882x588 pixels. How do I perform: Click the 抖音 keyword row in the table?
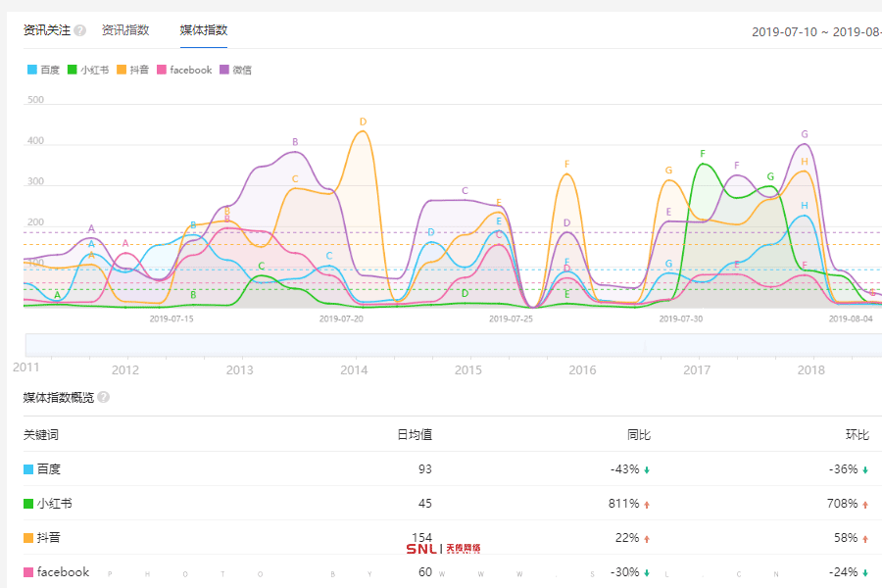(x=48, y=538)
